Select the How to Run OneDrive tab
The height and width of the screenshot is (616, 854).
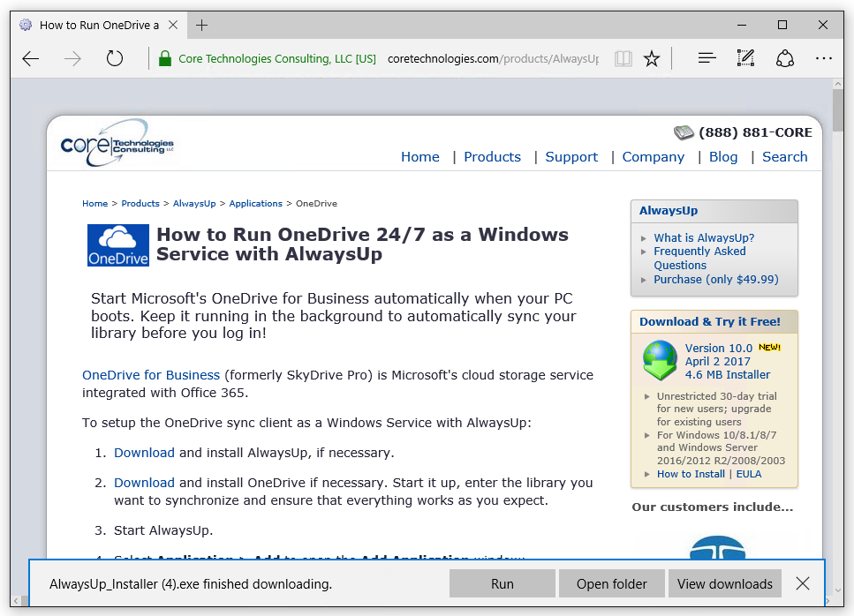99,25
